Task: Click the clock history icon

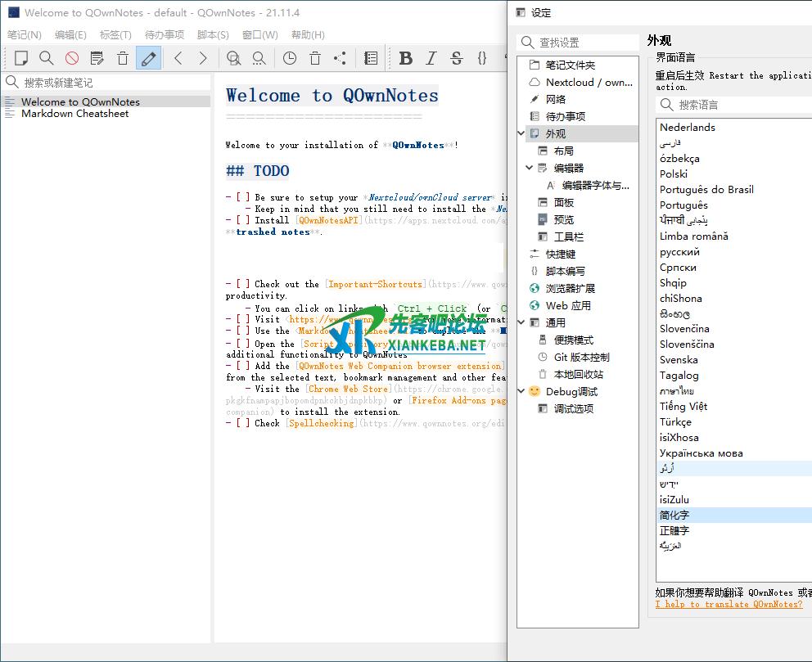Action: click(290, 58)
